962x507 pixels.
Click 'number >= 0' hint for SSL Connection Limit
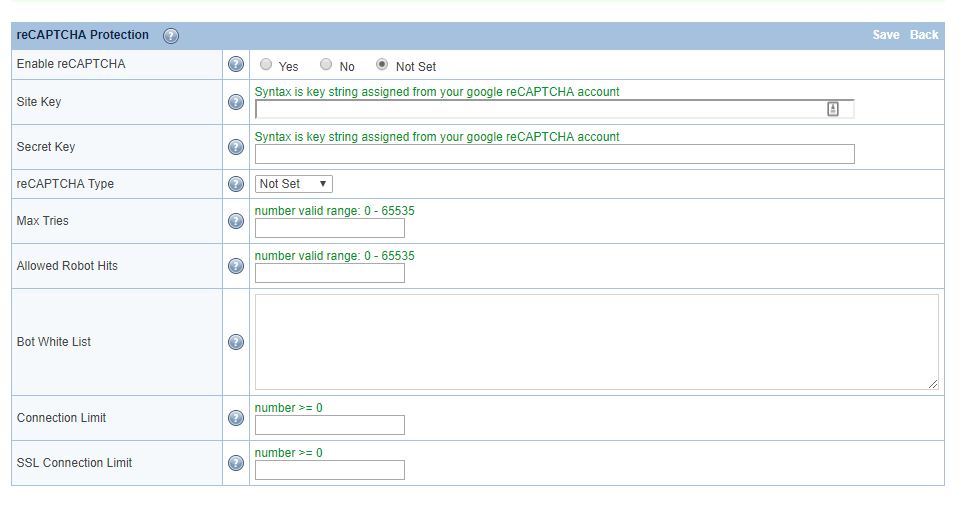(x=288, y=452)
